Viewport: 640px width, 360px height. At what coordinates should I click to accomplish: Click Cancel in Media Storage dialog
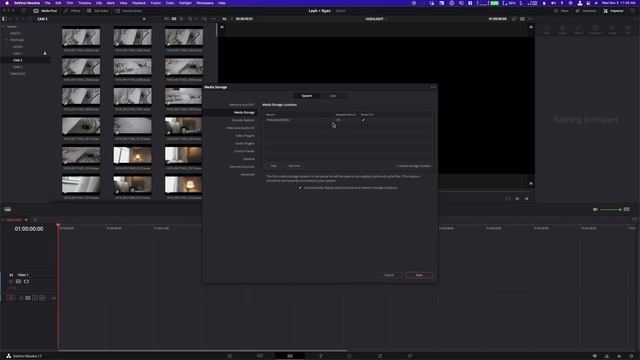(389, 275)
